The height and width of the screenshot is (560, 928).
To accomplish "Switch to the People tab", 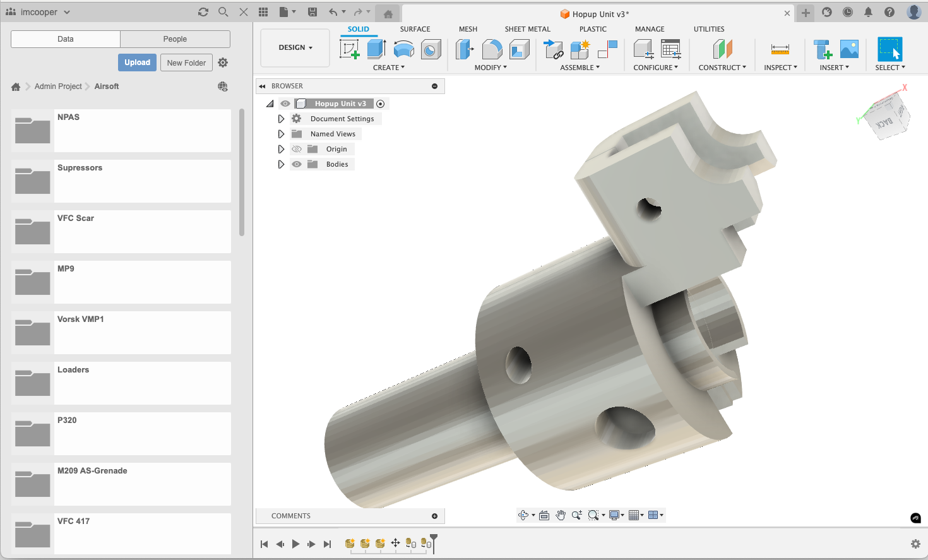I will (175, 39).
